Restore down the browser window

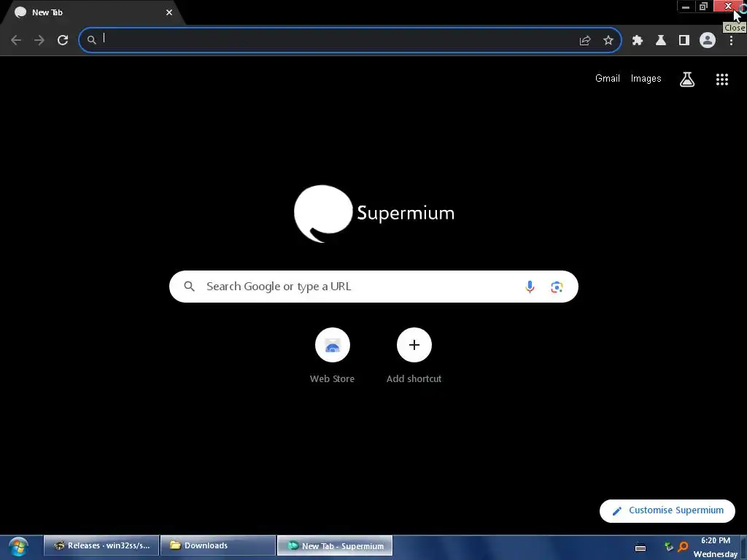(704, 6)
